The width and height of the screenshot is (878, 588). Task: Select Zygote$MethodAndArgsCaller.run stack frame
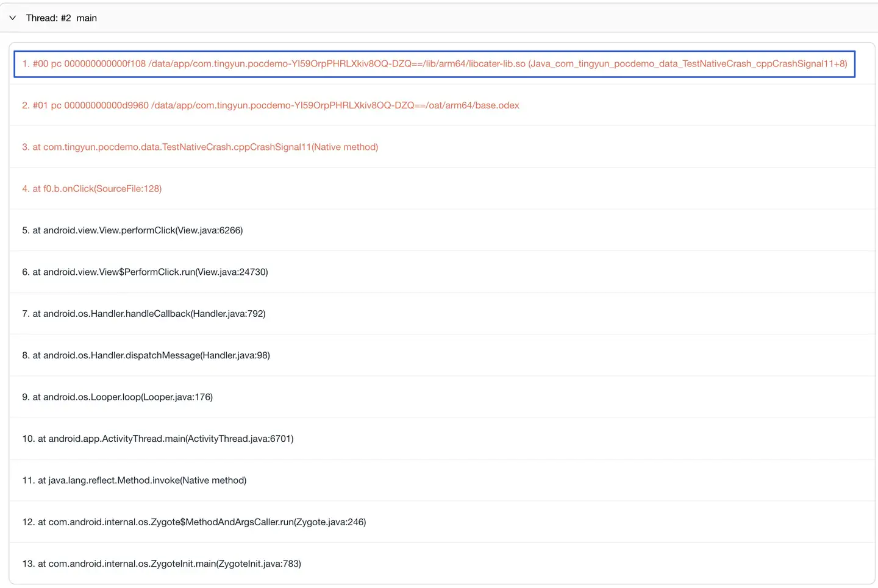click(x=202, y=522)
